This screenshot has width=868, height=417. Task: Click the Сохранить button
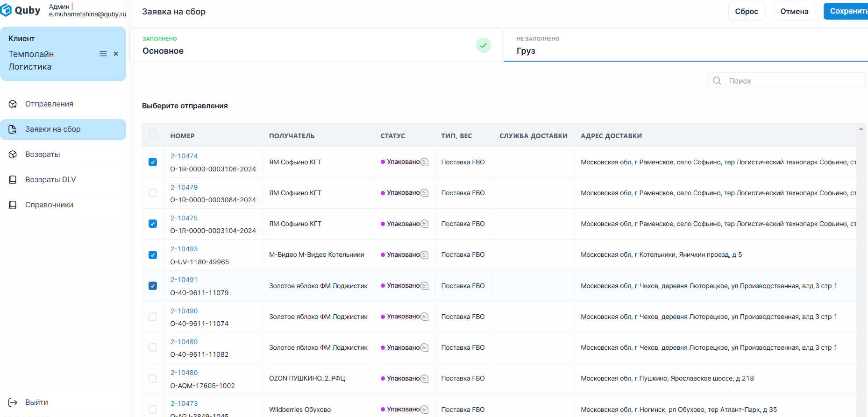coord(847,12)
